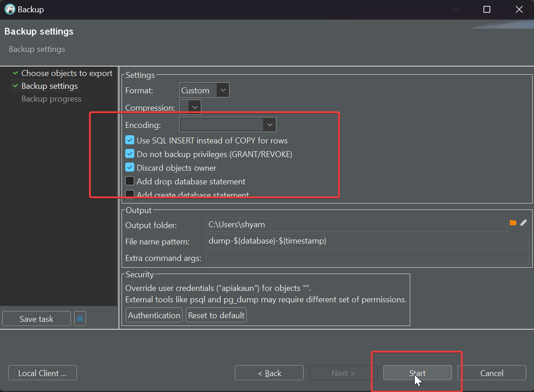Uncheck Discard objects owner
Viewport: 534px width, 392px height.
[x=130, y=167]
